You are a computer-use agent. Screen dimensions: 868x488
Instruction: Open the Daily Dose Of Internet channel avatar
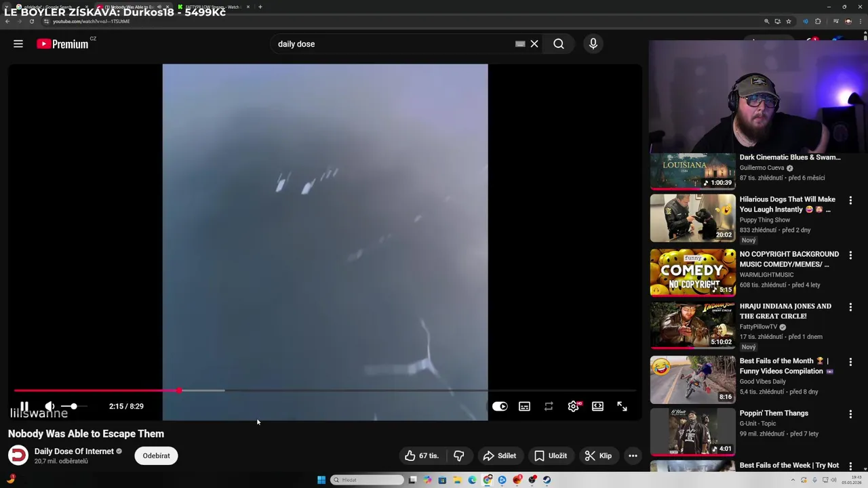pyautogui.click(x=18, y=455)
